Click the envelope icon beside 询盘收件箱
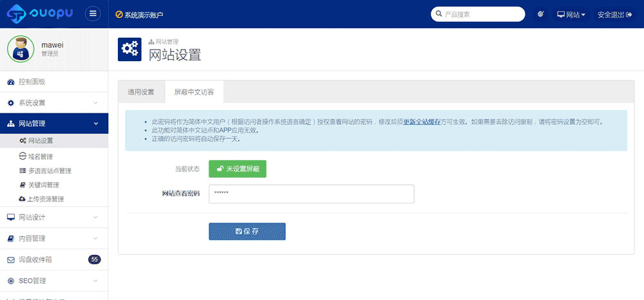The height and width of the screenshot is (300, 644). click(11, 260)
